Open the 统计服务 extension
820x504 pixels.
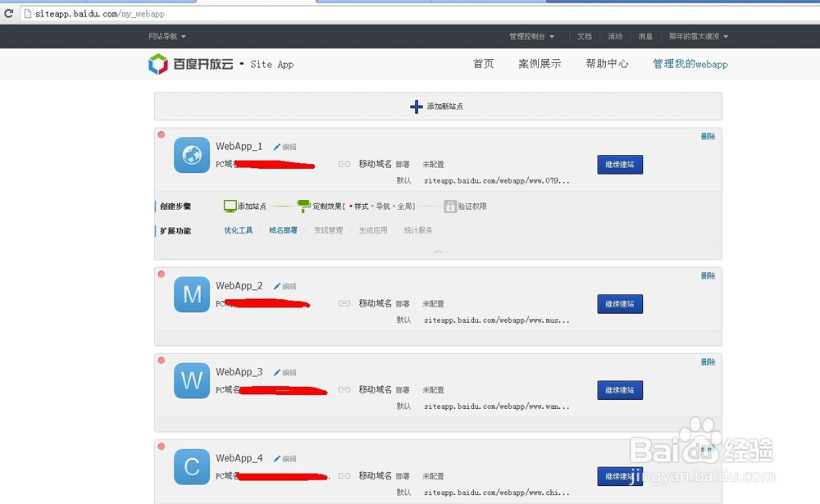tap(418, 230)
